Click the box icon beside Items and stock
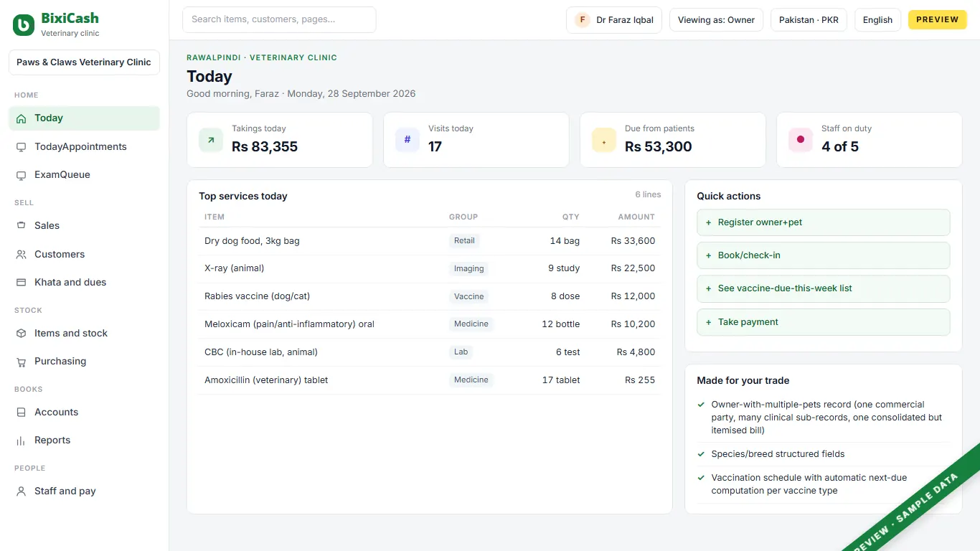 tap(21, 334)
